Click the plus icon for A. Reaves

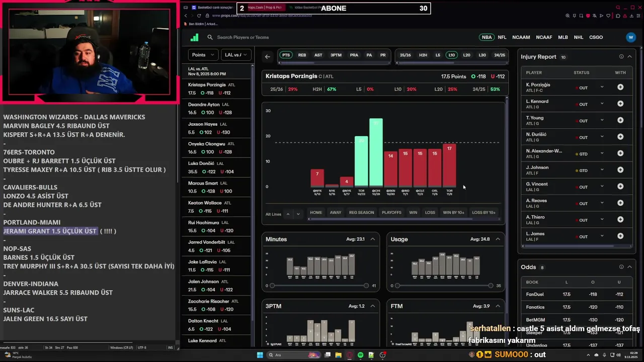(620, 203)
